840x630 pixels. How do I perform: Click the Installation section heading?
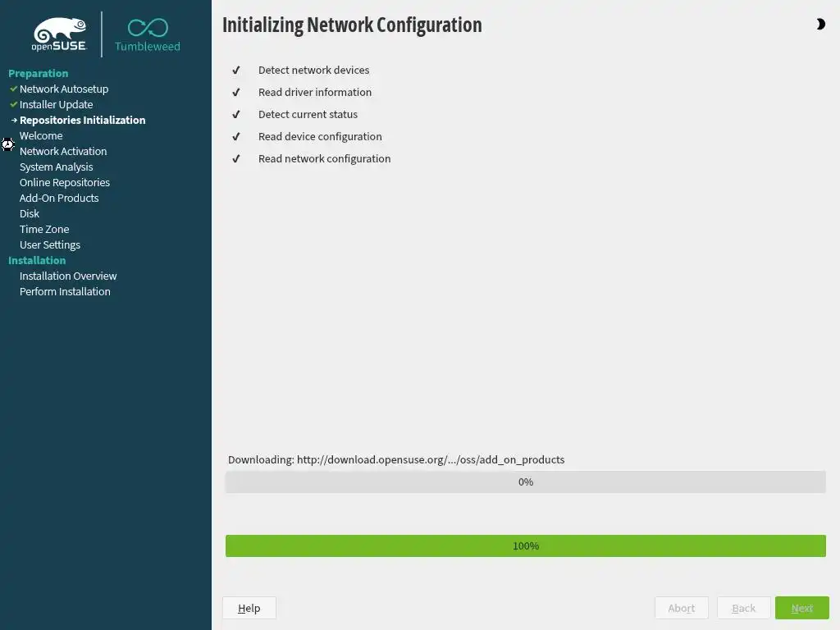(37, 260)
